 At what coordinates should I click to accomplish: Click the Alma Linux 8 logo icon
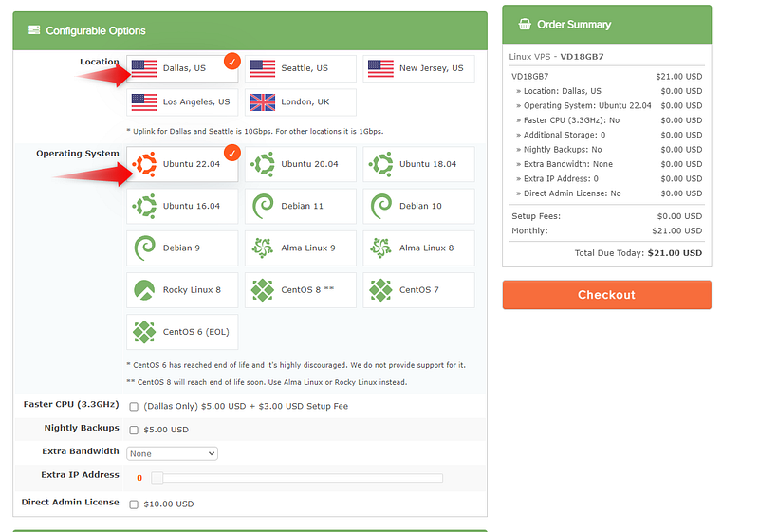pos(380,248)
